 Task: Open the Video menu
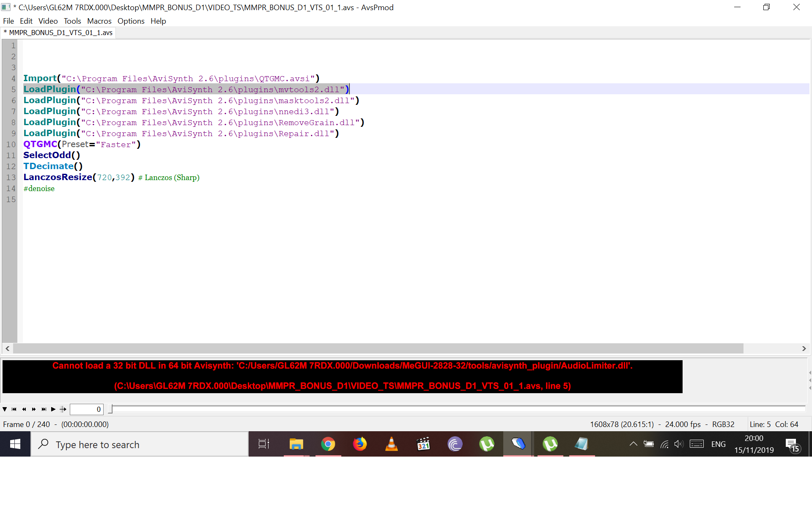pyautogui.click(x=48, y=21)
